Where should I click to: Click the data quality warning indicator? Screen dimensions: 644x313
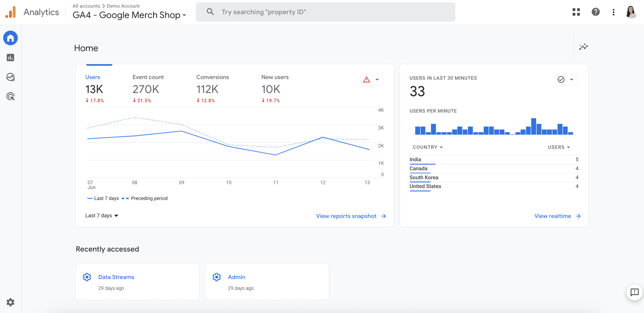tap(367, 79)
